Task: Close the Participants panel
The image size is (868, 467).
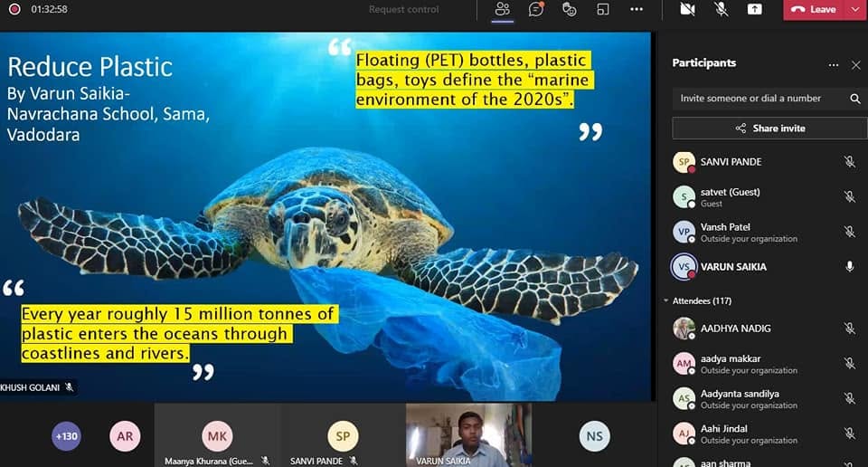Action: pos(856,65)
